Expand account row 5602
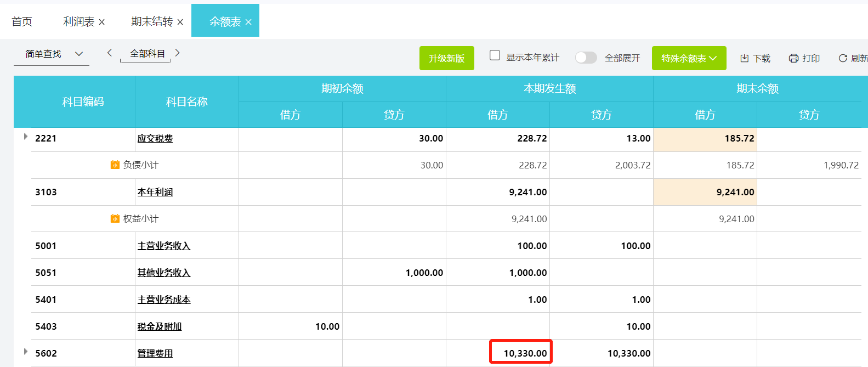This screenshot has width=868, height=367. [x=26, y=351]
